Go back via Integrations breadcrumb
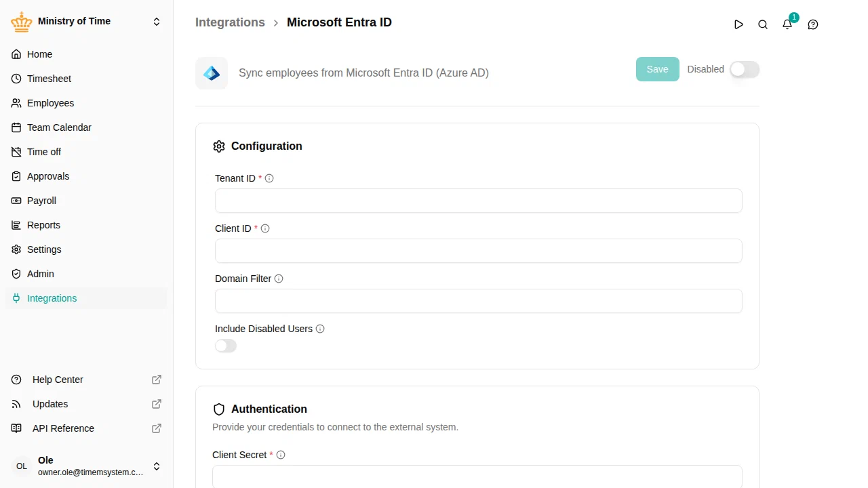868x488 pixels. coord(230,22)
